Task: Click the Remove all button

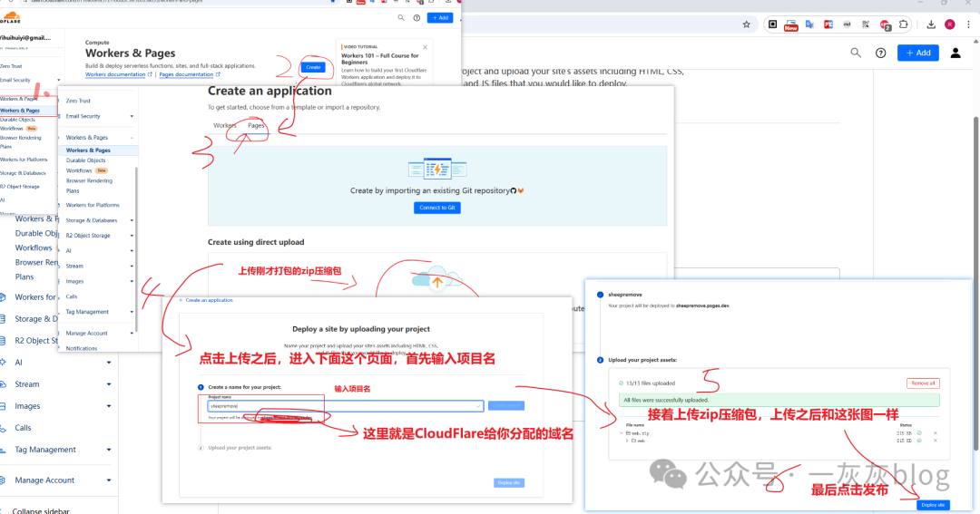Action: point(923,383)
